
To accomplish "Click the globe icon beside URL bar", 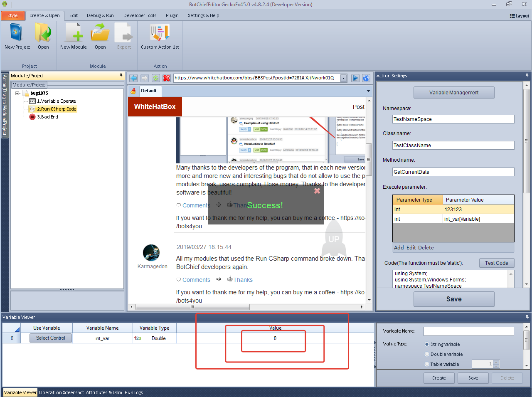I will (366, 78).
